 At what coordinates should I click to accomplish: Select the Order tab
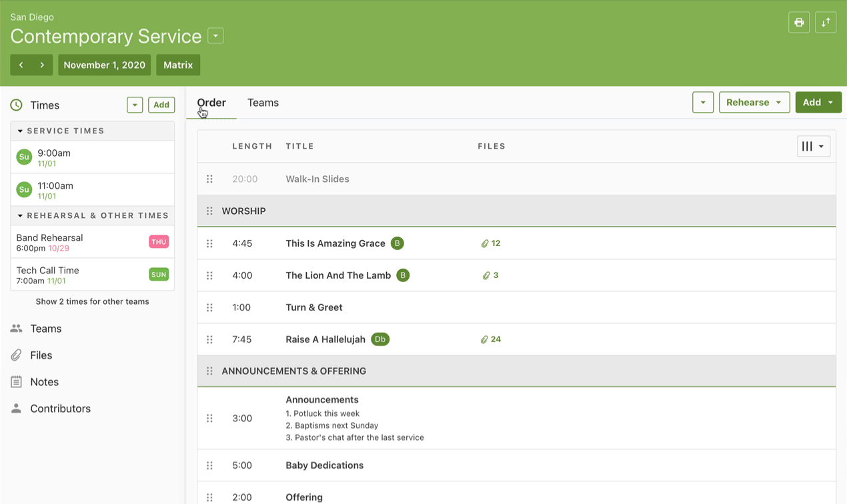211,103
